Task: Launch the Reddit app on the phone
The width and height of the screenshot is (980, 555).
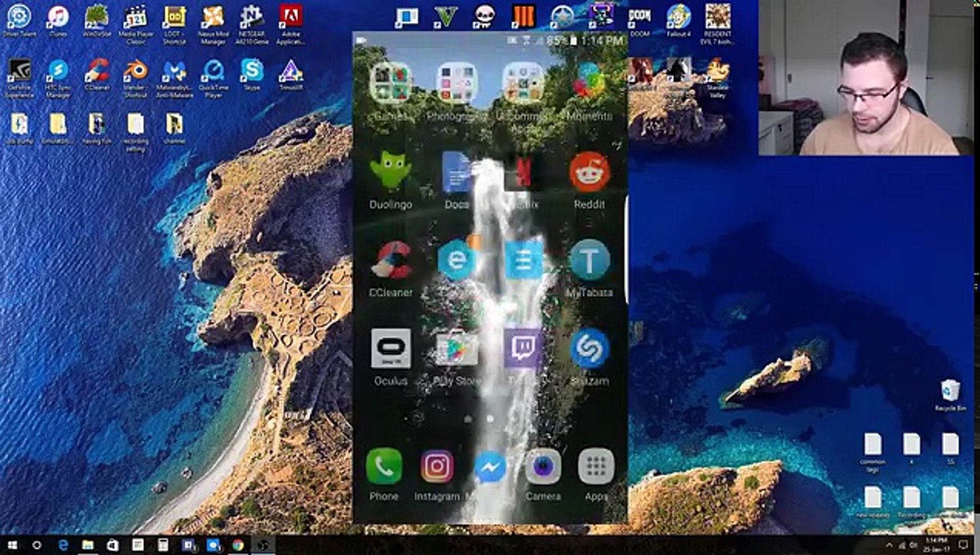Action: click(590, 172)
